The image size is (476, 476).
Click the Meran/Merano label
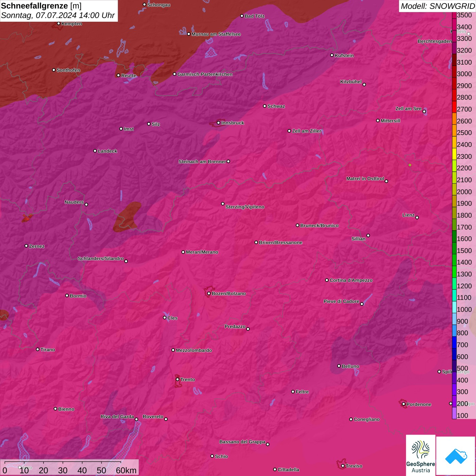tap(202, 252)
